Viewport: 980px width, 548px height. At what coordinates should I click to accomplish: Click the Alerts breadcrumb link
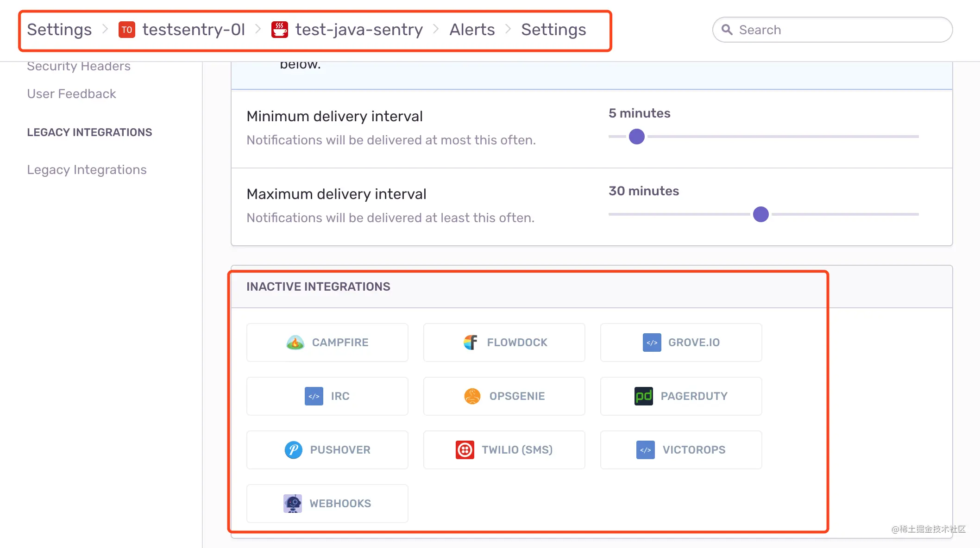pyautogui.click(x=472, y=30)
